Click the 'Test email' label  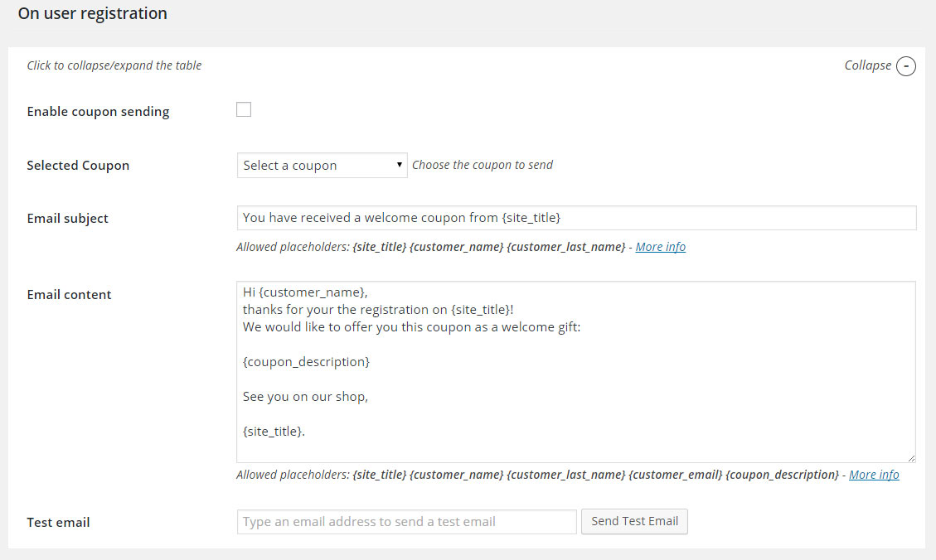(58, 523)
